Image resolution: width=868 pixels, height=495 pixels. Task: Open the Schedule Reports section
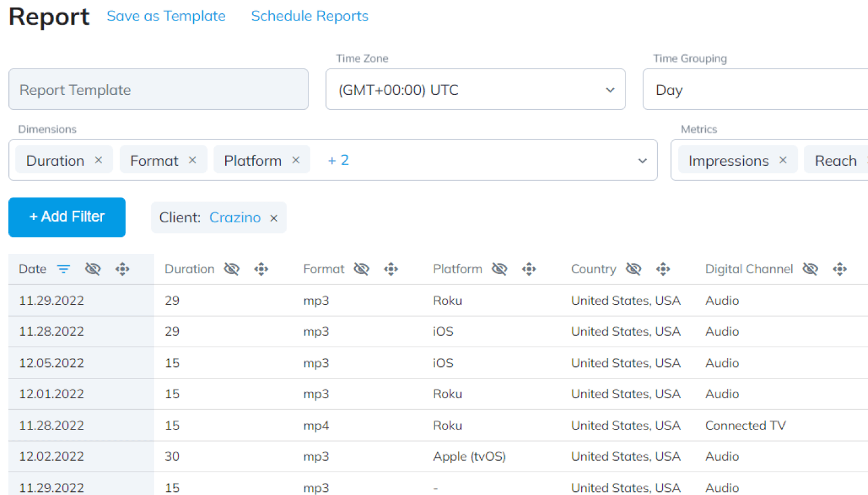(x=309, y=16)
